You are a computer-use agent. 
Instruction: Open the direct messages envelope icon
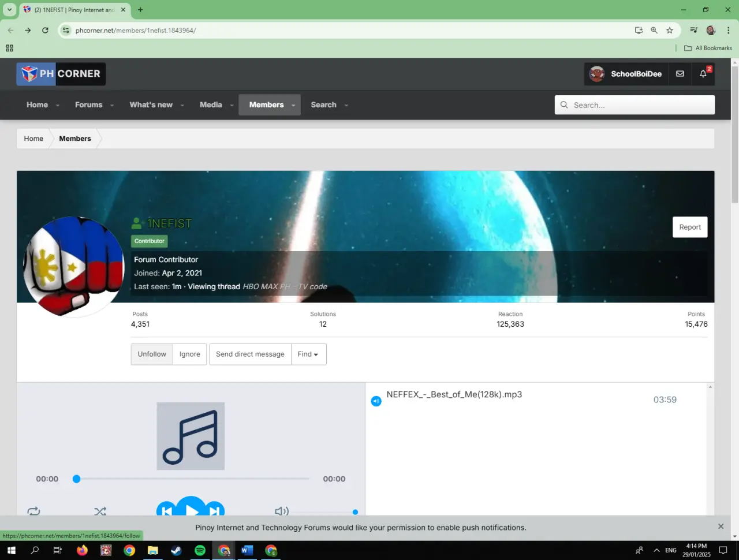coord(680,74)
